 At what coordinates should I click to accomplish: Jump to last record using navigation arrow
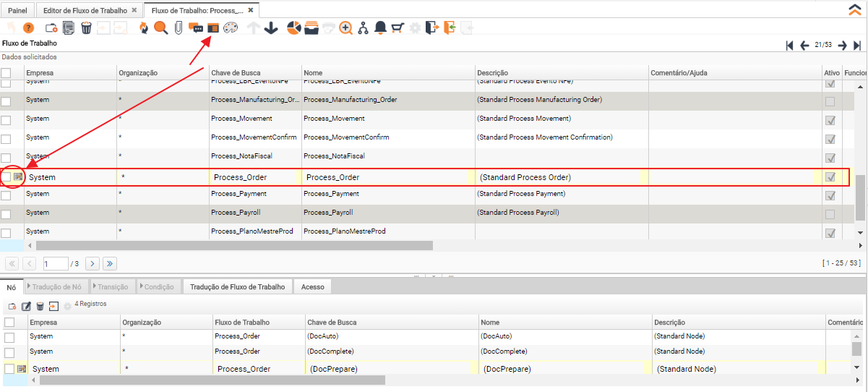[857, 46]
